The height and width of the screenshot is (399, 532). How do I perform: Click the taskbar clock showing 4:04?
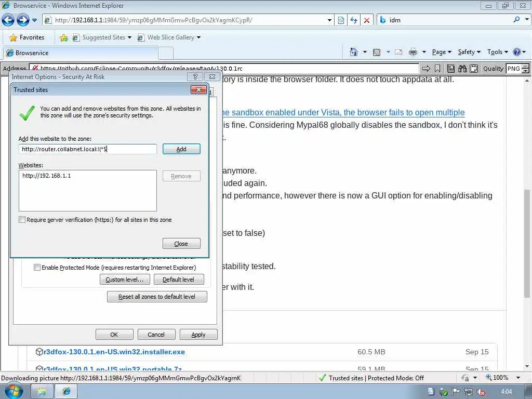pos(506,392)
